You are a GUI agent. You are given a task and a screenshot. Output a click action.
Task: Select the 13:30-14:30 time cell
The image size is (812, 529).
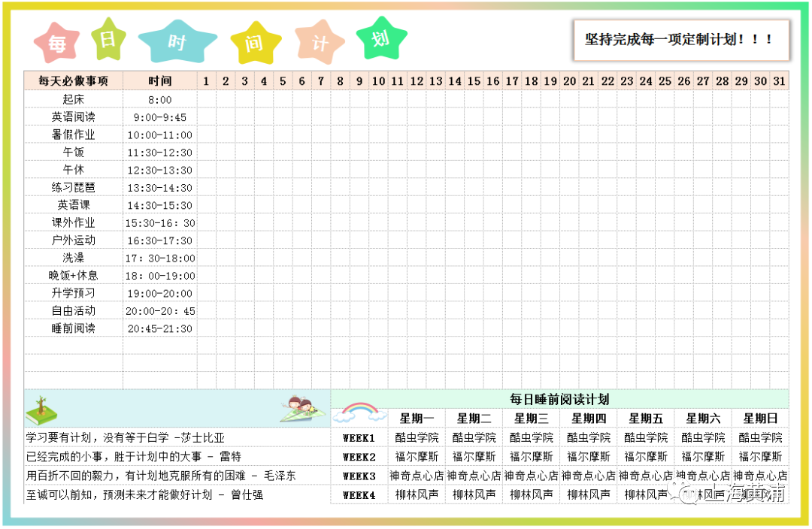click(160, 187)
